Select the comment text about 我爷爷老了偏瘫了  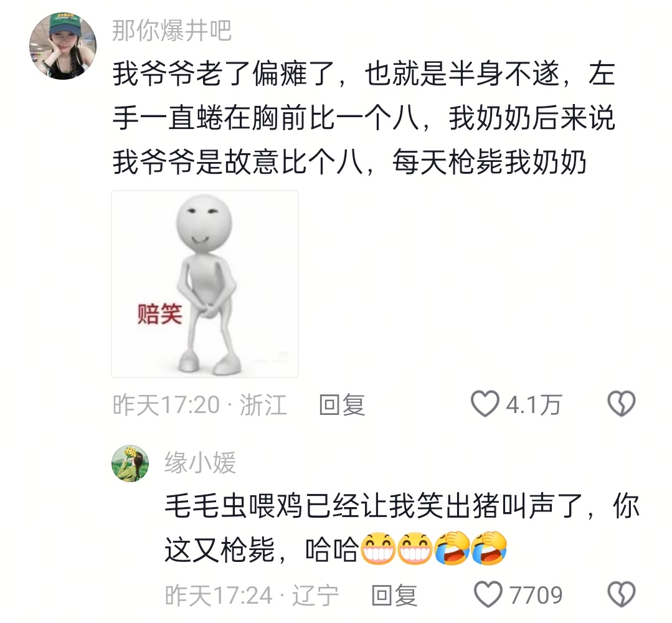364,118
